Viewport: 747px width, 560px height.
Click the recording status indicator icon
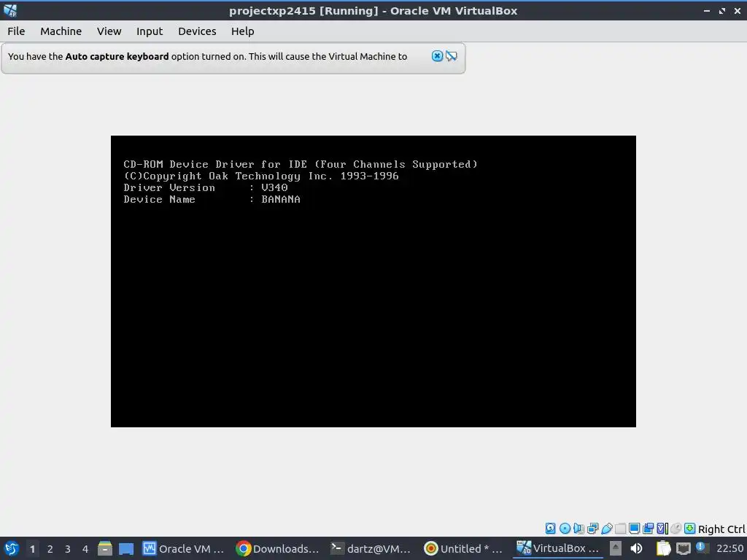(648, 528)
